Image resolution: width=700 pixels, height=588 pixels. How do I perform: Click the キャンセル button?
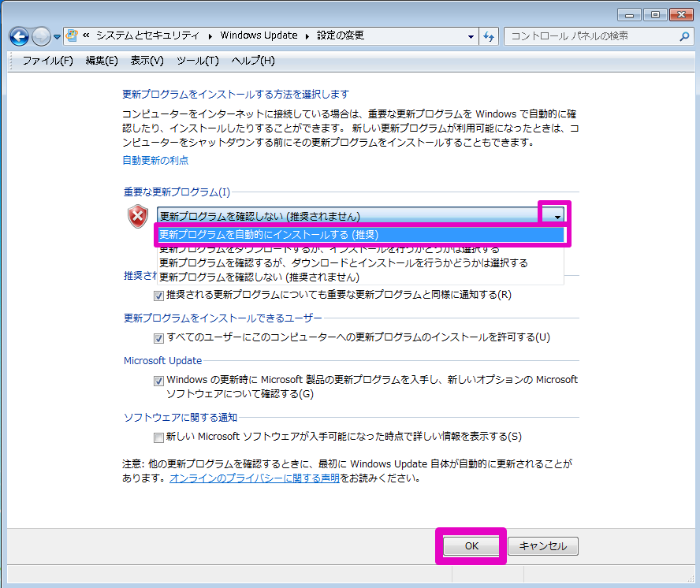pos(543,546)
